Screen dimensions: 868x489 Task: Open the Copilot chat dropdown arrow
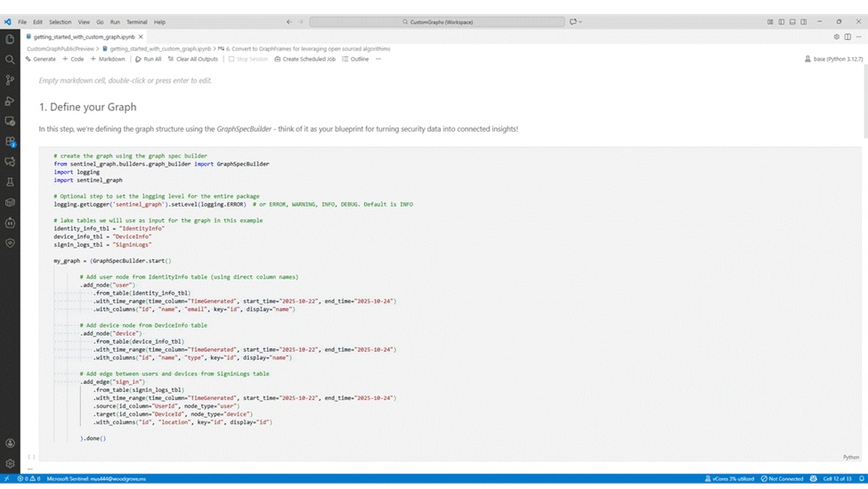coord(580,21)
